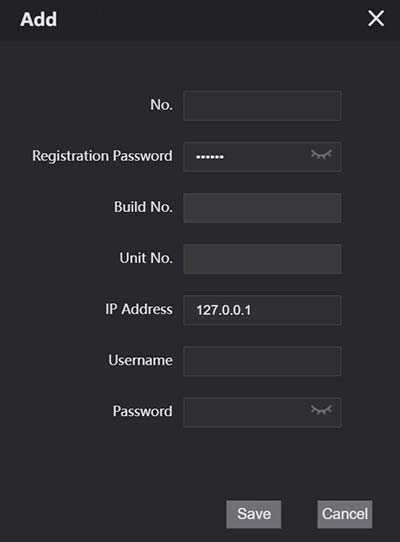The height and width of the screenshot is (542, 400).
Task: Reveal the bottom Password via eye icon
Action: 322,410
